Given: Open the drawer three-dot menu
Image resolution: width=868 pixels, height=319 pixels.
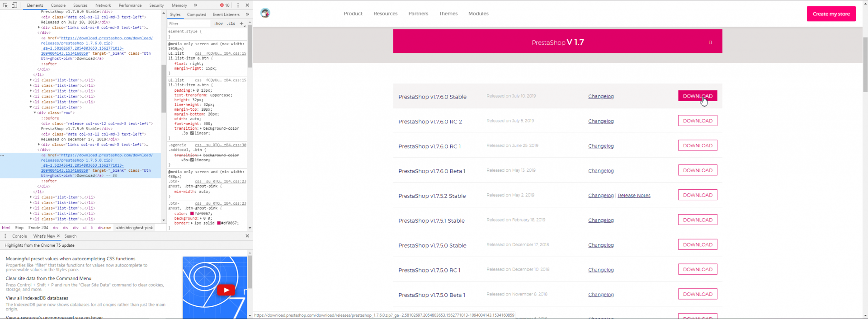Looking at the screenshot, I should pos(5,236).
